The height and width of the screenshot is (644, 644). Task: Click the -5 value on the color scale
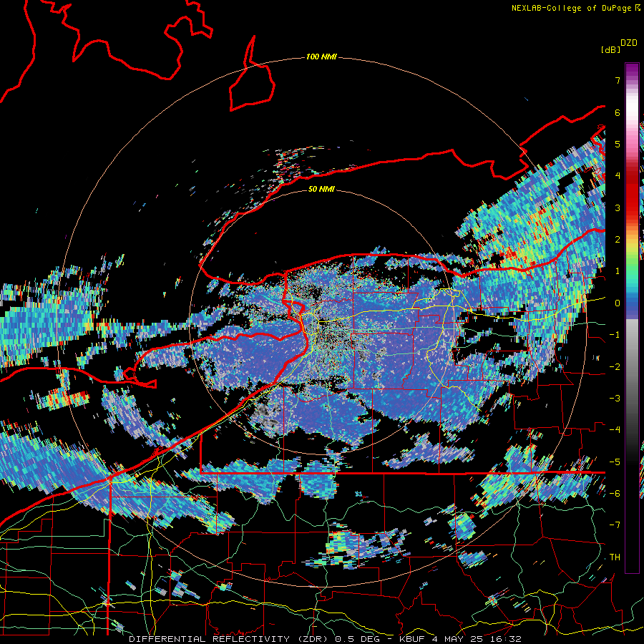(x=615, y=462)
